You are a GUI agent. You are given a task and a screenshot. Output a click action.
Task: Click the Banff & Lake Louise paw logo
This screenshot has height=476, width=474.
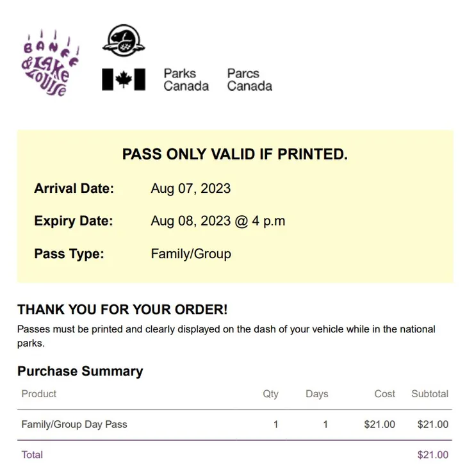click(51, 63)
